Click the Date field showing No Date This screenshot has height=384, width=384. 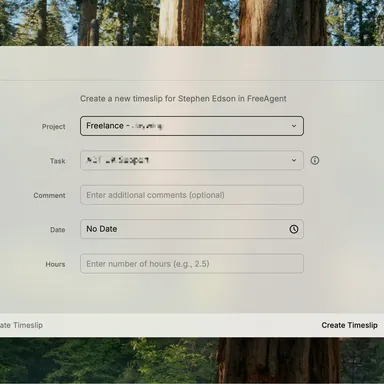click(x=192, y=229)
